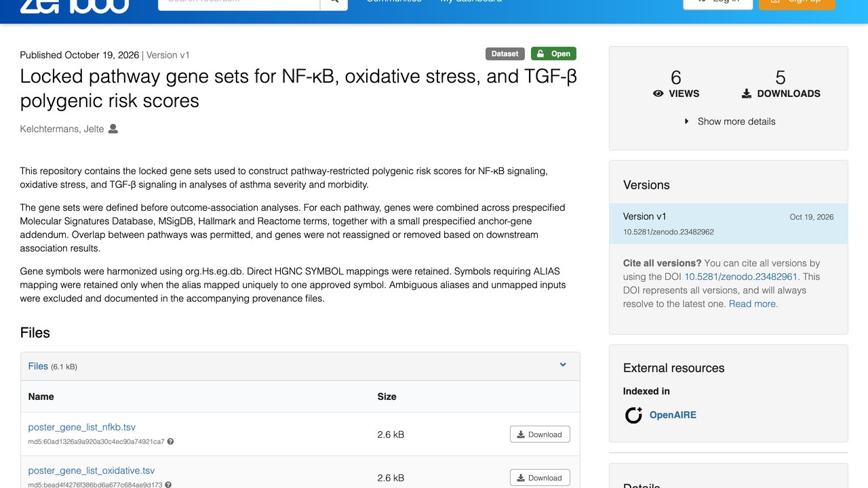
Task: Click the External resources heading
Action: [x=674, y=368]
